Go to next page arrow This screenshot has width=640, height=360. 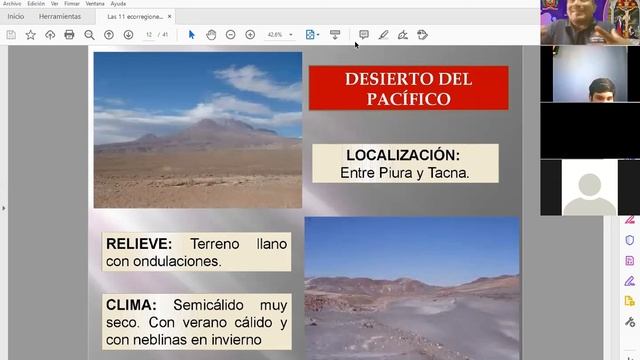[128, 35]
